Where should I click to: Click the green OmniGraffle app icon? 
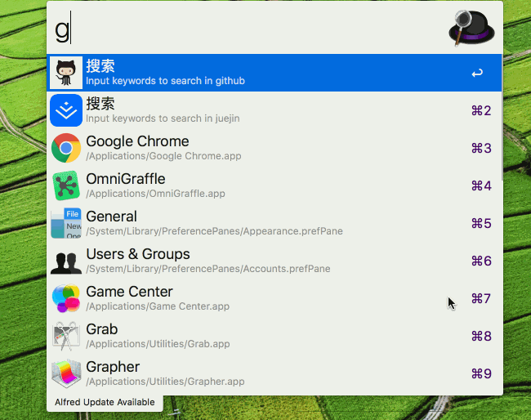(66, 185)
